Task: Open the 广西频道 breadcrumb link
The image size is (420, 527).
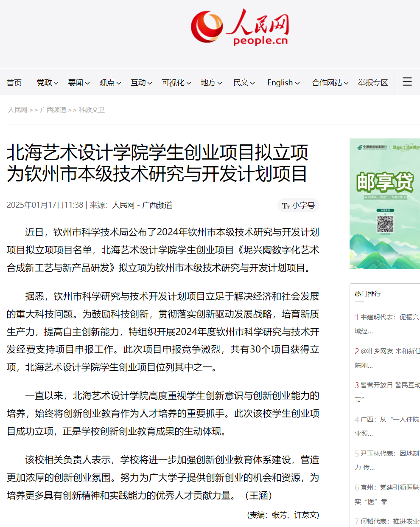Action: tap(53, 110)
